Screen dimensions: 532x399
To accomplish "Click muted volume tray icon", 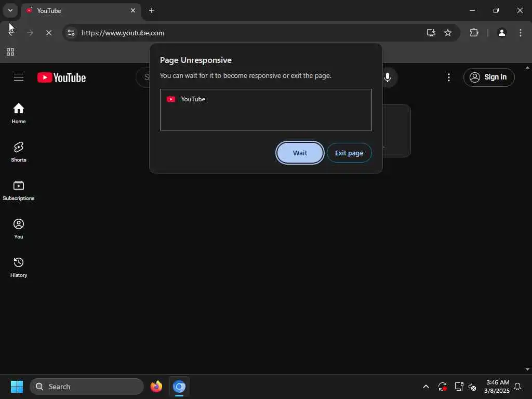I will [472, 387].
